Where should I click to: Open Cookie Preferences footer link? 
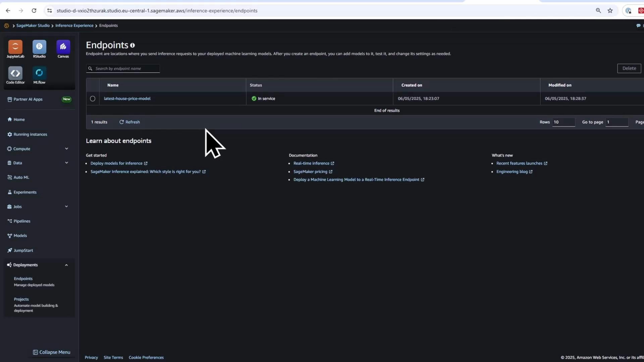tap(146, 358)
